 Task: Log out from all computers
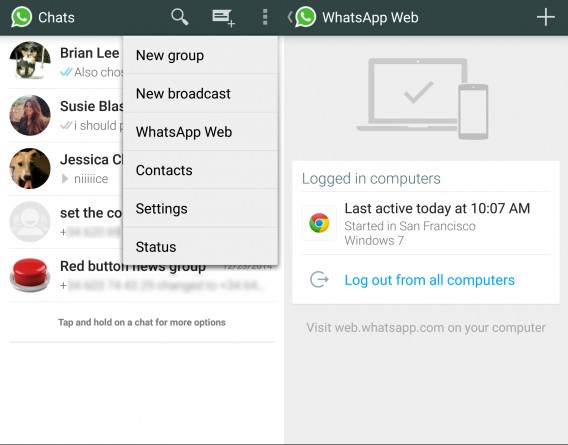click(429, 280)
